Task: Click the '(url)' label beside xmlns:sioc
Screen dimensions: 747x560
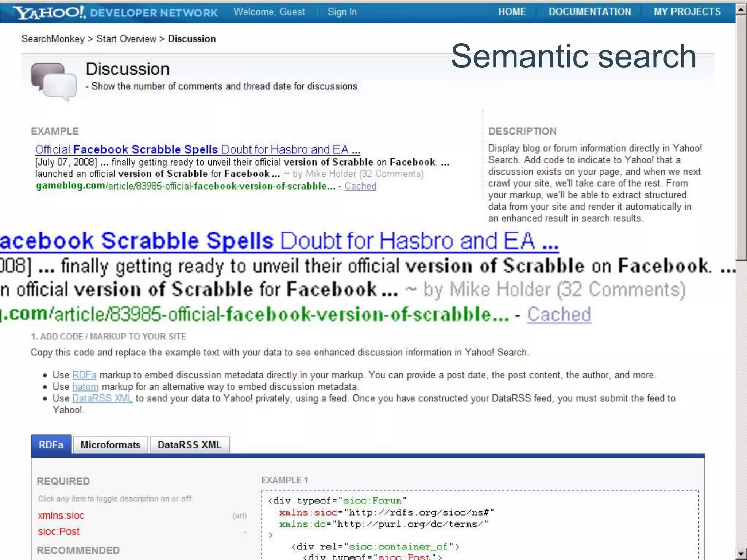Action: pos(239,516)
